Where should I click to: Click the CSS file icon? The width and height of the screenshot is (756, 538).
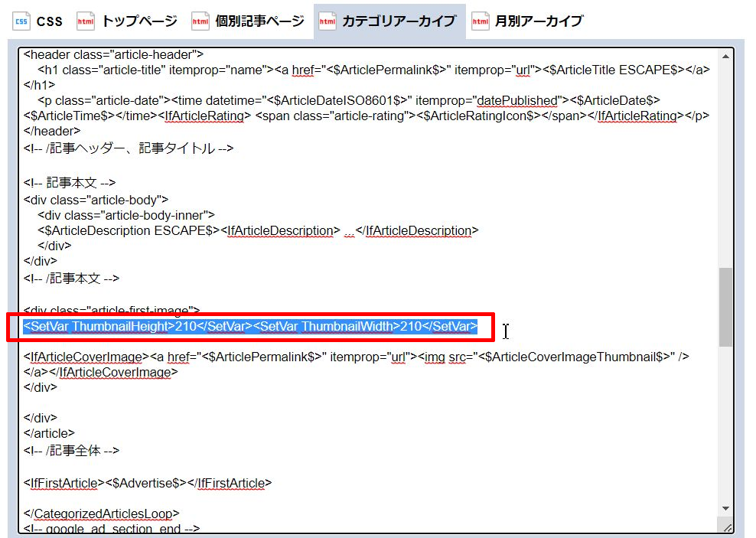tap(21, 21)
